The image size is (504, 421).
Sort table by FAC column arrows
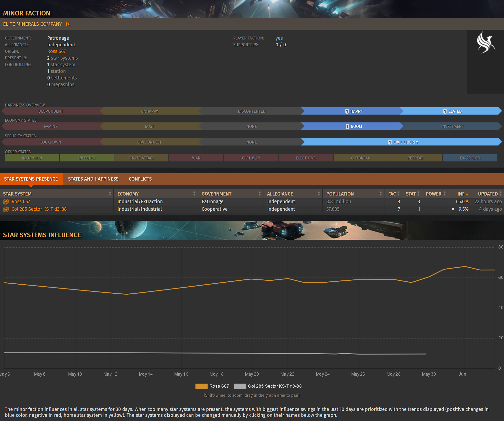[398, 194]
